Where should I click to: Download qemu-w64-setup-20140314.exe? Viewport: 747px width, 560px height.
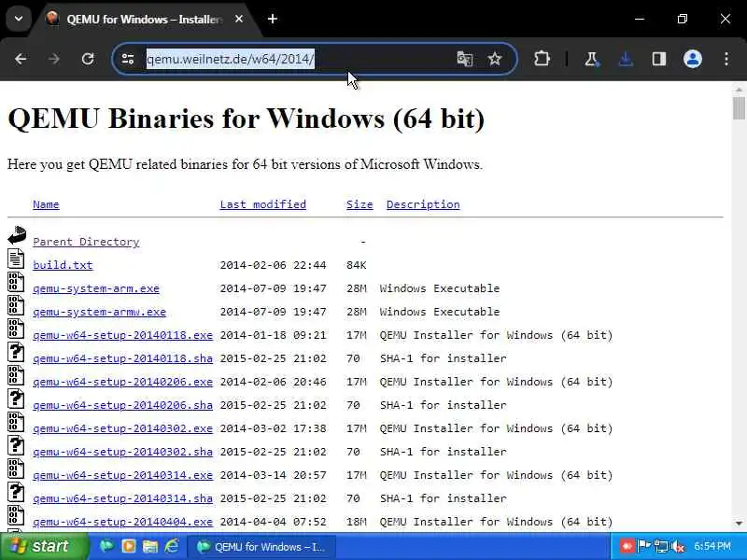point(123,475)
